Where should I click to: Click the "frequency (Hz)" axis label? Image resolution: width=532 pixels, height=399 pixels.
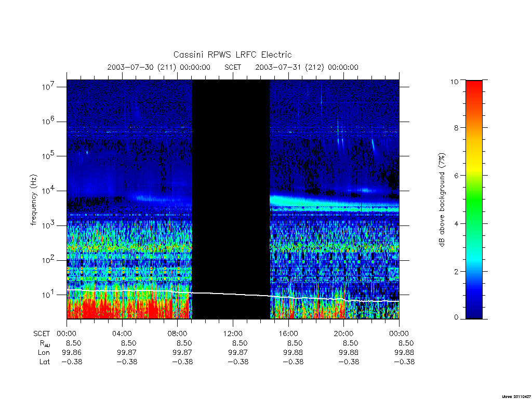point(33,199)
